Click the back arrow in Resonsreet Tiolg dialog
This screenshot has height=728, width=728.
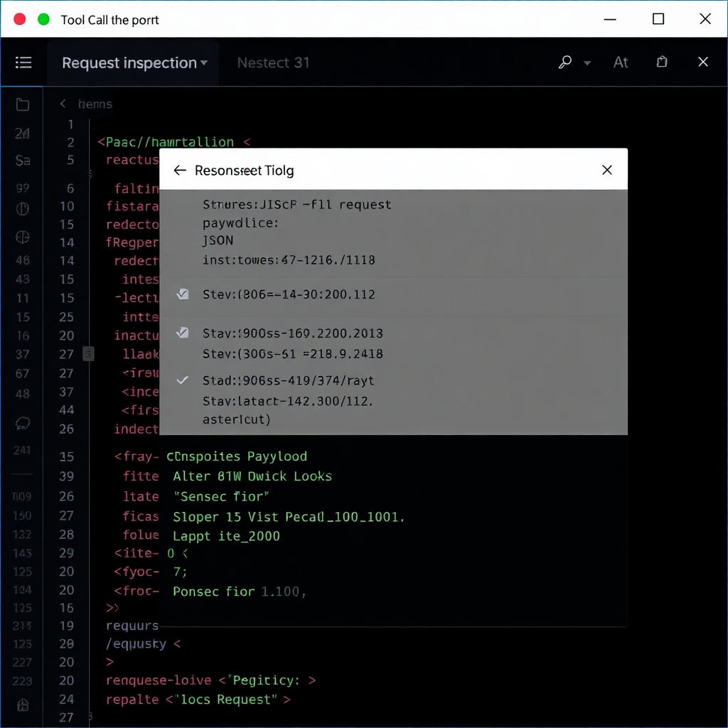coord(180,171)
